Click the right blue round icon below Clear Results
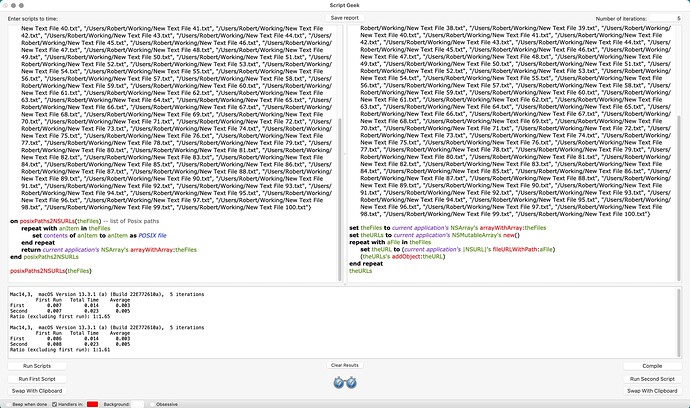Screen dimensions: 690x408 tap(351, 382)
